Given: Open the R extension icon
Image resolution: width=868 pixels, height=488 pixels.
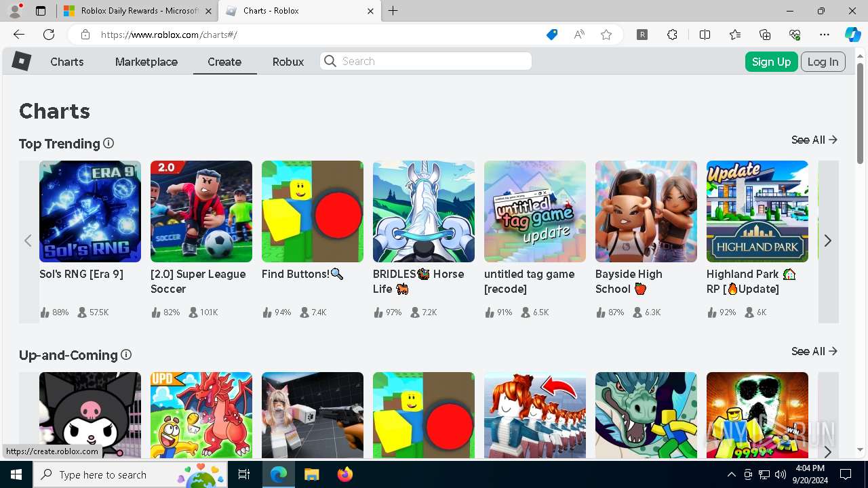Looking at the screenshot, I should tap(642, 35).
